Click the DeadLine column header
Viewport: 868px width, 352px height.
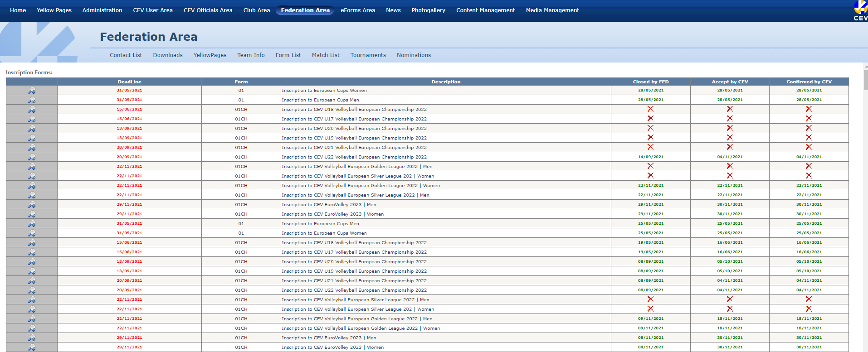(x=129, y=82)
